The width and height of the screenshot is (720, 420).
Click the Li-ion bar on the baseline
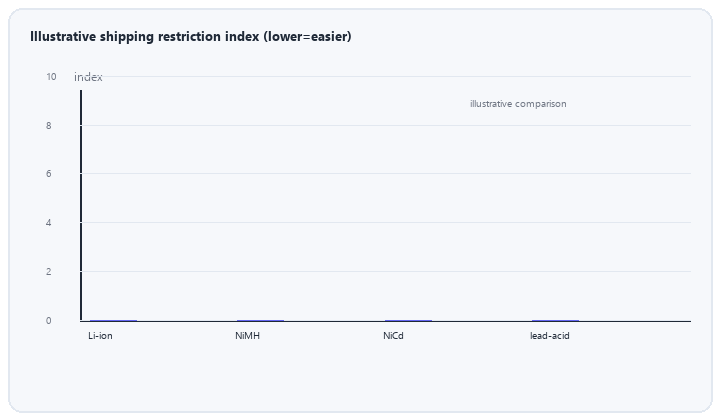click(113, 320)
